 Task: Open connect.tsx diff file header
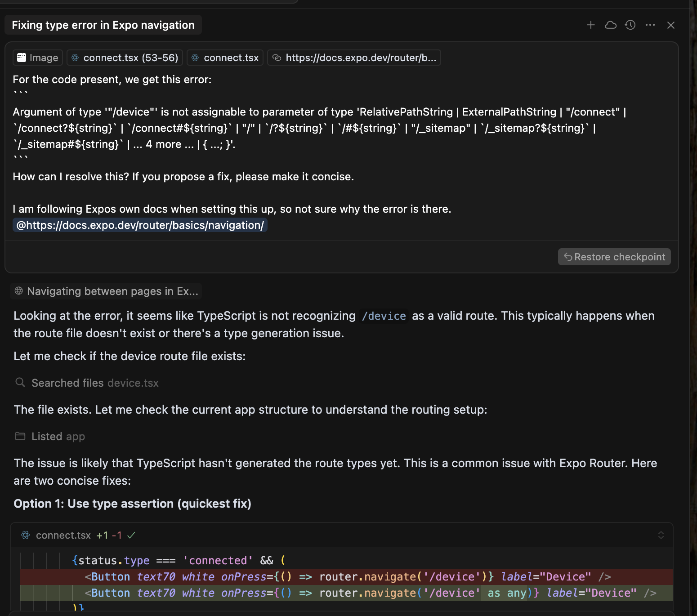[341, 535]
